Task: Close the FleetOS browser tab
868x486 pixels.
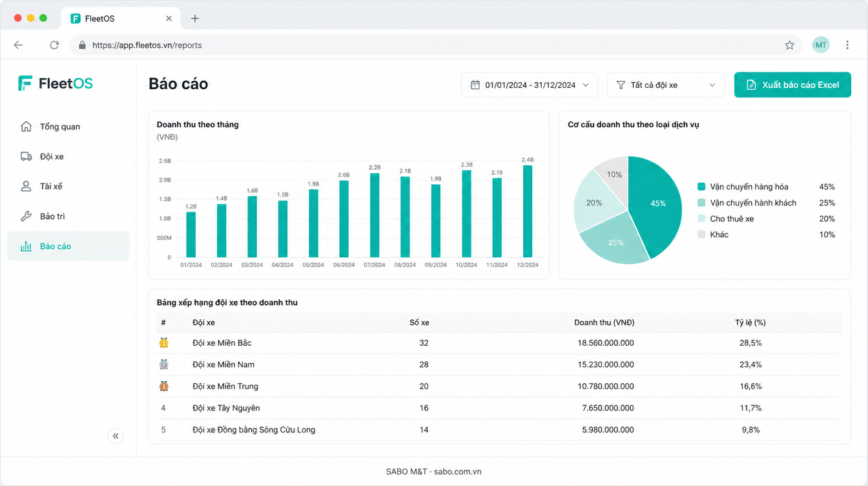Action: tap(169, 19)
